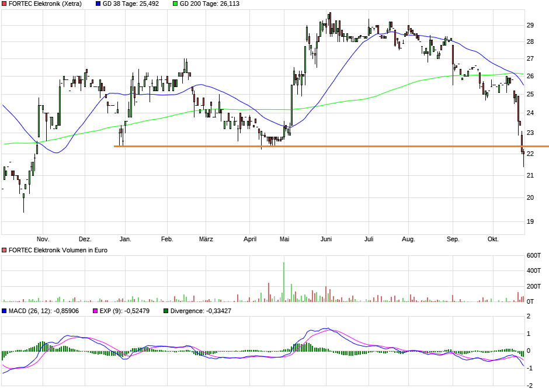Click the green Divergence legend swatch
The width and height of the screenshot is (549, 392).
[x=166, y=311]
